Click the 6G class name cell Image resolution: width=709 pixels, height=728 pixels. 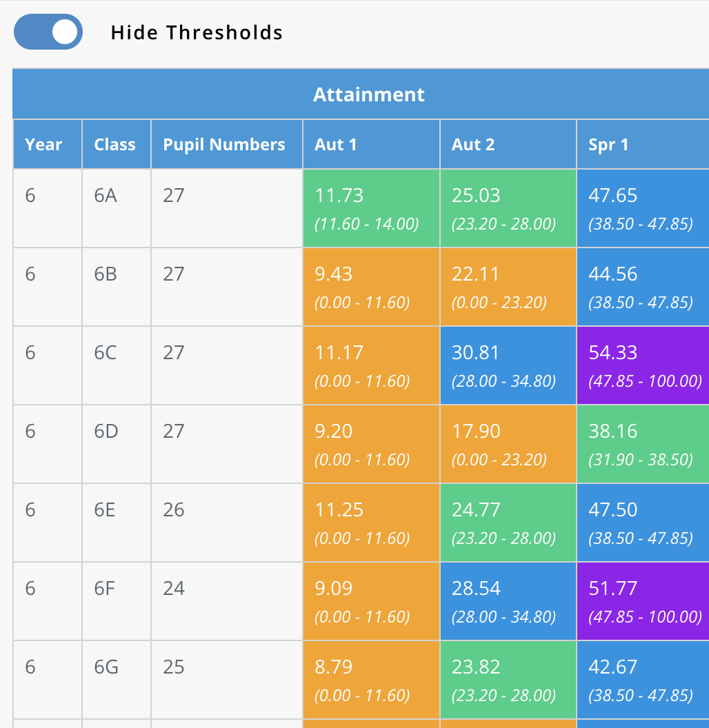pos(117,680)
